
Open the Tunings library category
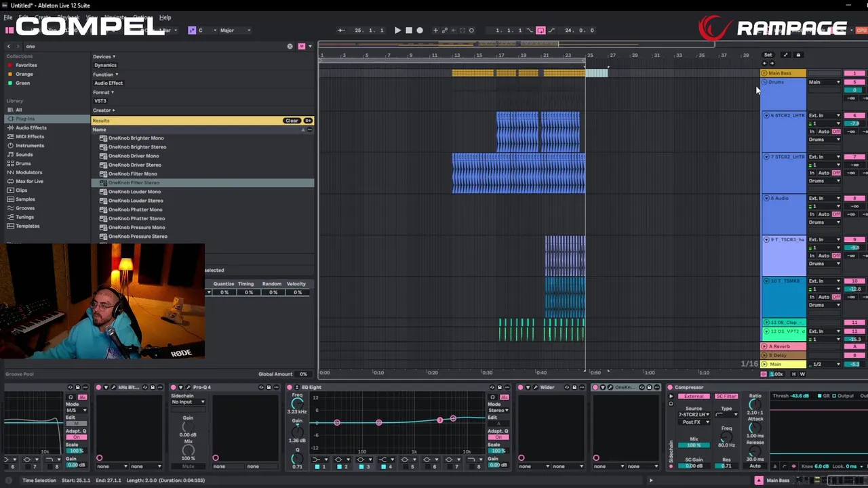pos(25,217)
